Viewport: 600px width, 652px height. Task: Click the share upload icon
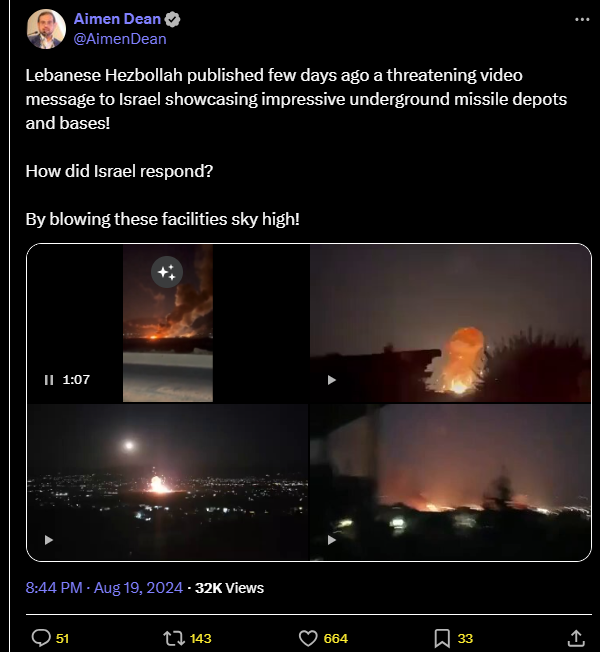click(x=576, y=638)
